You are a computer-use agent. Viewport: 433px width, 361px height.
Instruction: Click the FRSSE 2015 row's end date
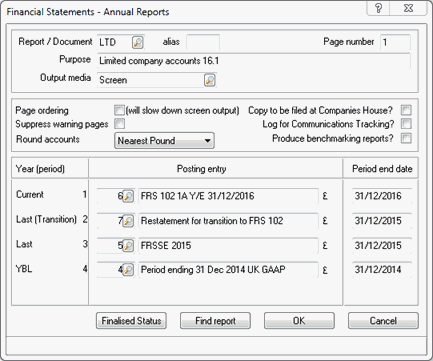[x=382, y=246]
